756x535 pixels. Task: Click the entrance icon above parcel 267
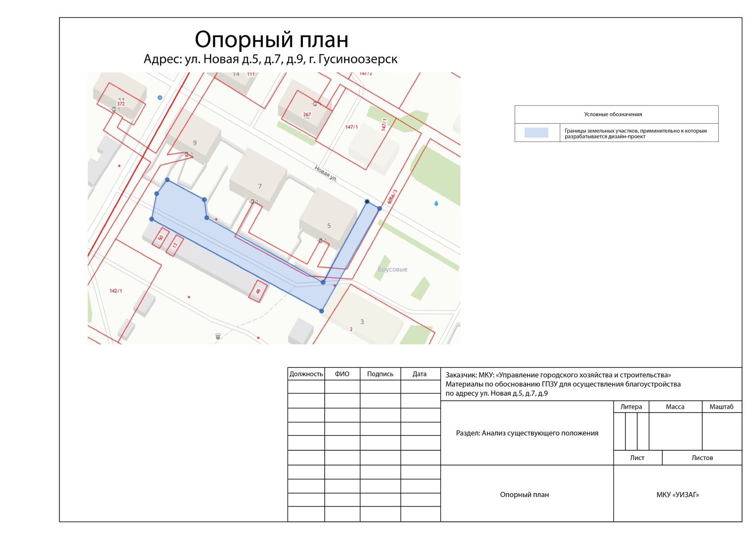click(x=315, y=104)
